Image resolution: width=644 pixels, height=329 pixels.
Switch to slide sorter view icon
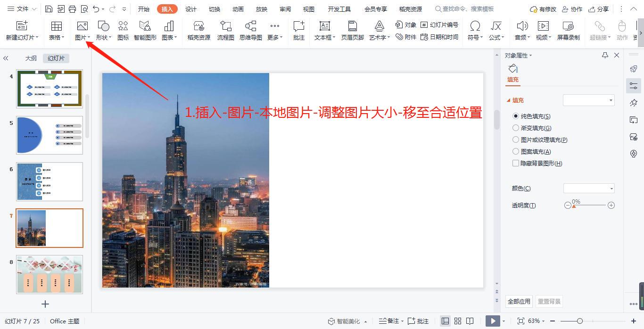[457, 321]
